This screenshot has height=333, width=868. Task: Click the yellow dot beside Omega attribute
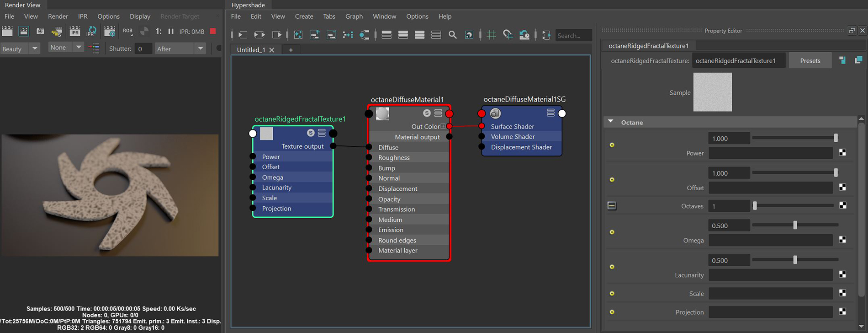click(x=612, y=232)
